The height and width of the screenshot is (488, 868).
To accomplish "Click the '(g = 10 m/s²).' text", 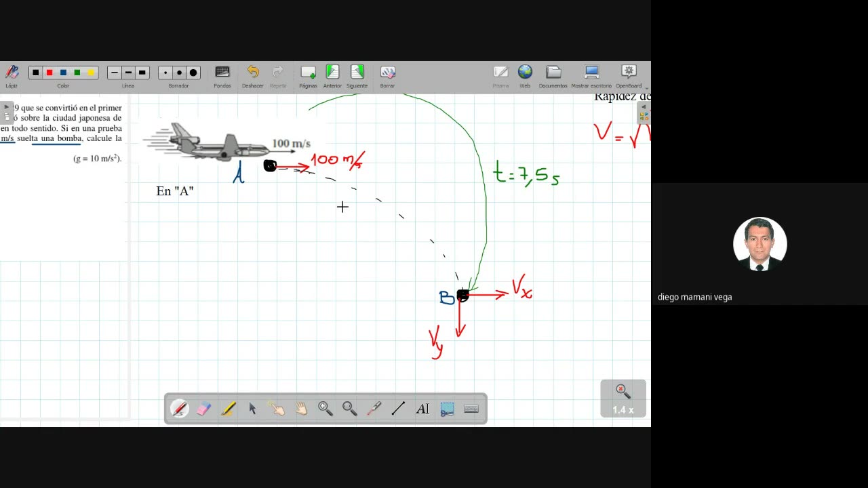I will pos(98,159).
